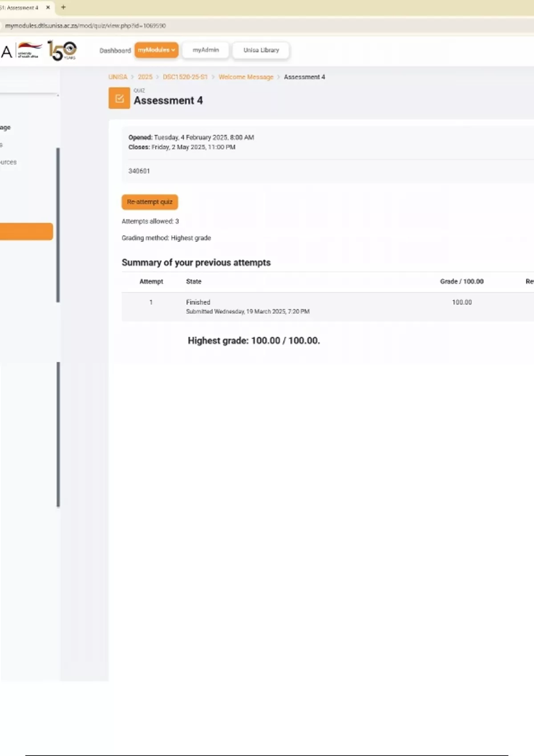Click the orange quiz icon beside Assessment 4
534x756 pixels.
(119, 98)
